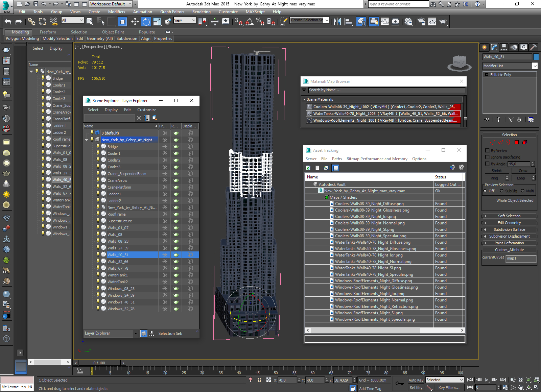This screenshot has height=392, width=541.
Task: Open the Graph Editors menu
Action: pyautogui.click(x=172, y=12)
